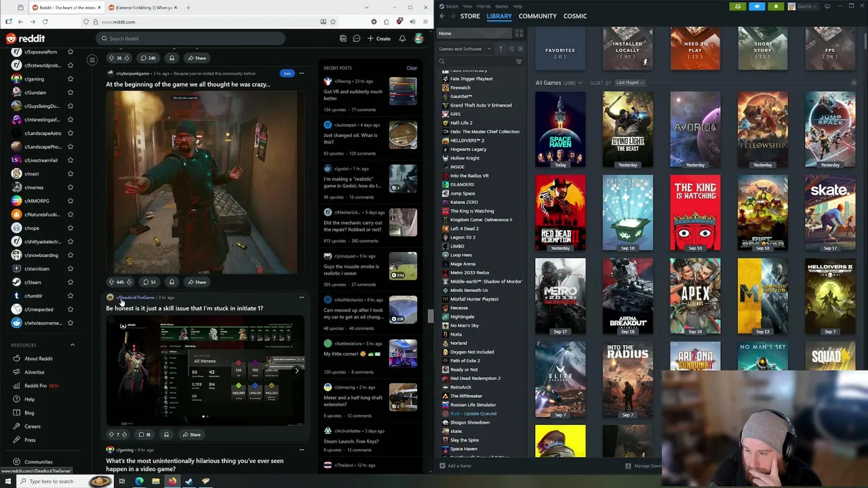Favorite r/nope with star toggle
Screen dimensions: 868x488
(70, 228)
